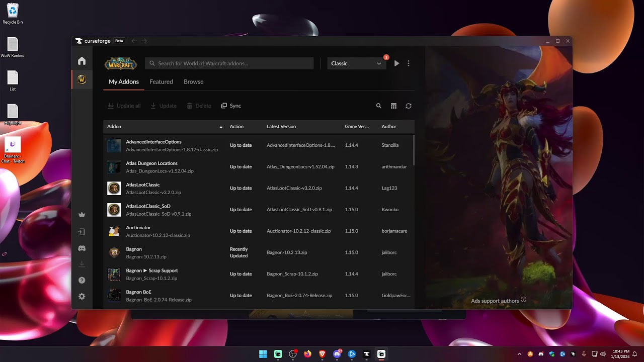Viewport: 644px width, 362px height.
Task: Launch game with the play arrow icon
Action: coord(396,63)
